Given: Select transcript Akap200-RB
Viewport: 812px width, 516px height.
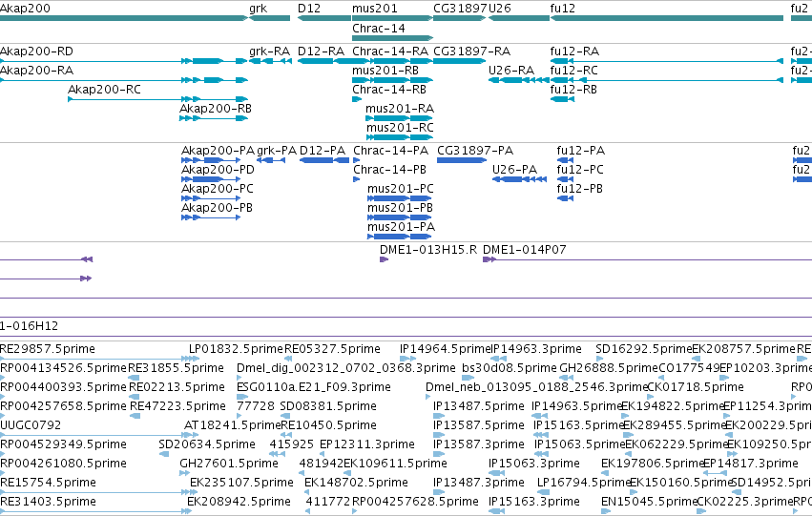Looking at the screenshot, I should [216, 109].
